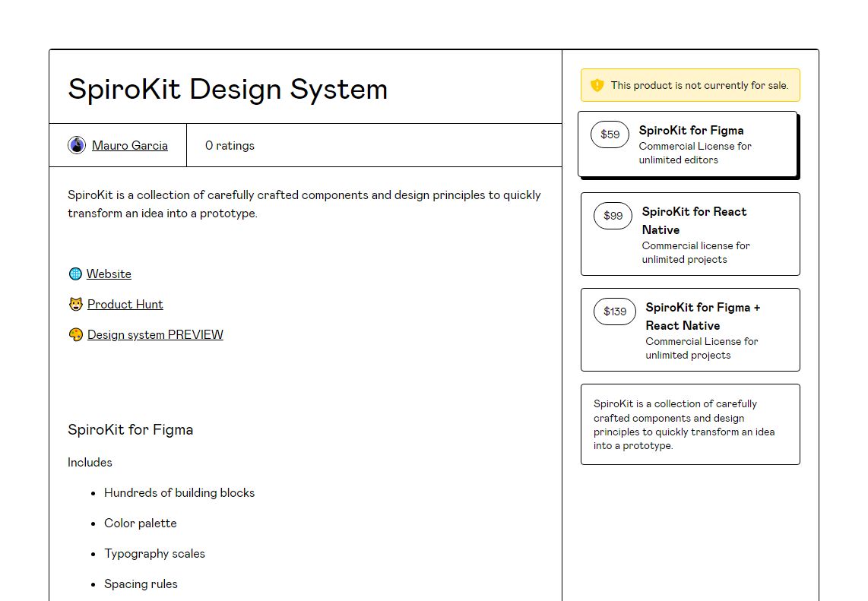Click the $139 price badge

[614, 312]
